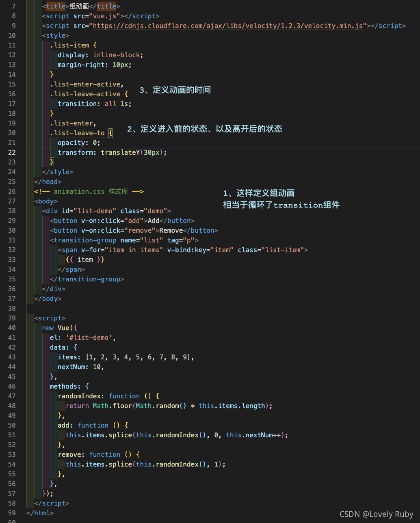Click the "opacity" property name

(x=71, y=143)
